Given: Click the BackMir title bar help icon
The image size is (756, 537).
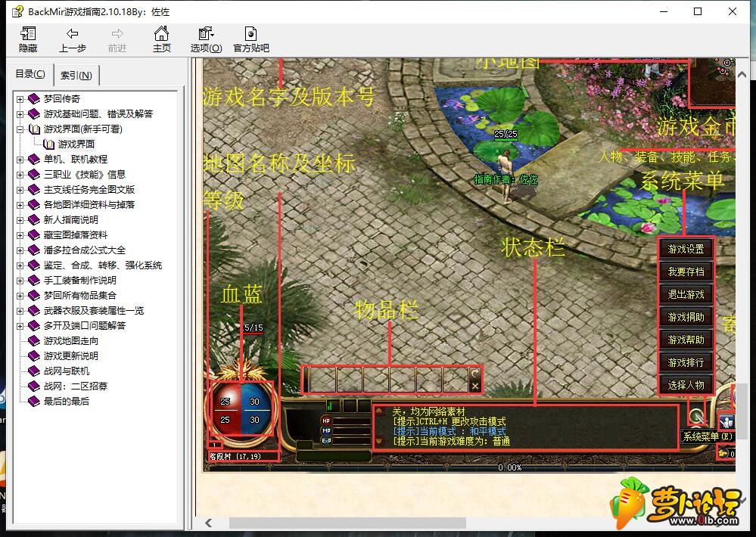Looking at the screenshot, I should (x=18, y=11).
